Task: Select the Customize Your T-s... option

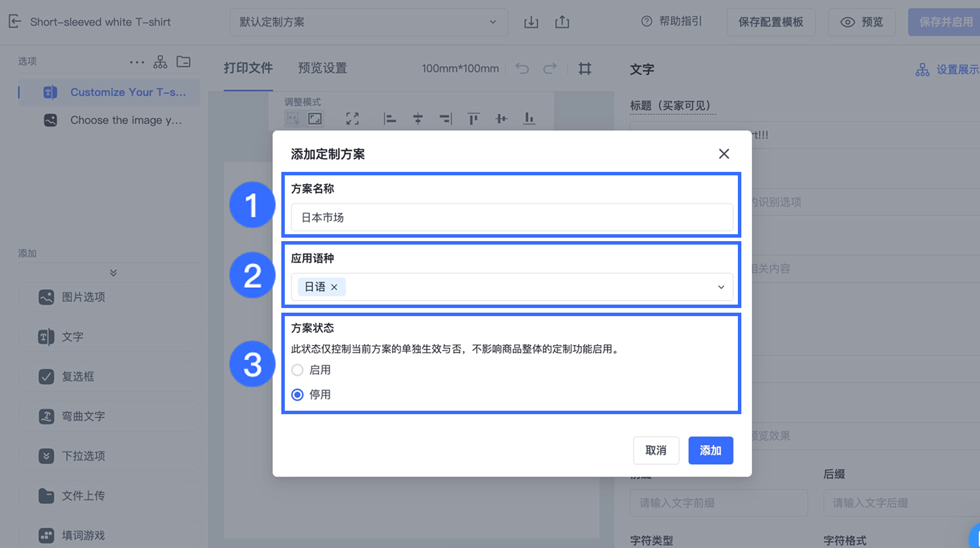Action: pyautogui.click(x=110, y=92)
